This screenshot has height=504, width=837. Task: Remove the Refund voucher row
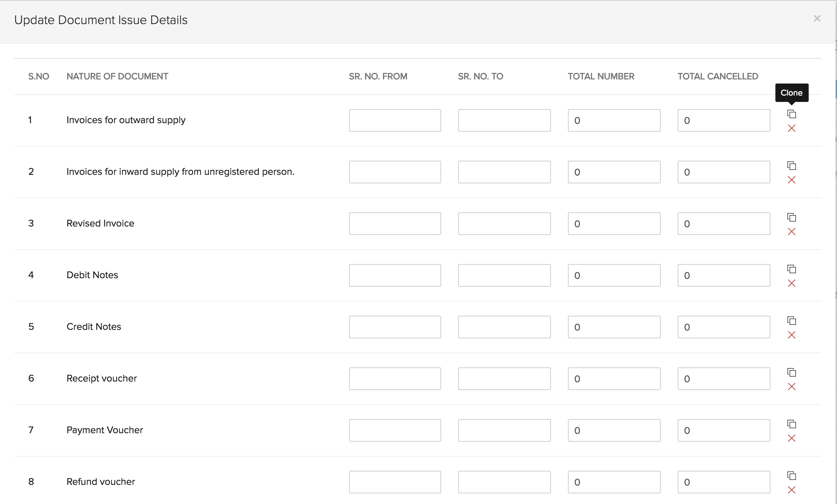click(791, 490)
